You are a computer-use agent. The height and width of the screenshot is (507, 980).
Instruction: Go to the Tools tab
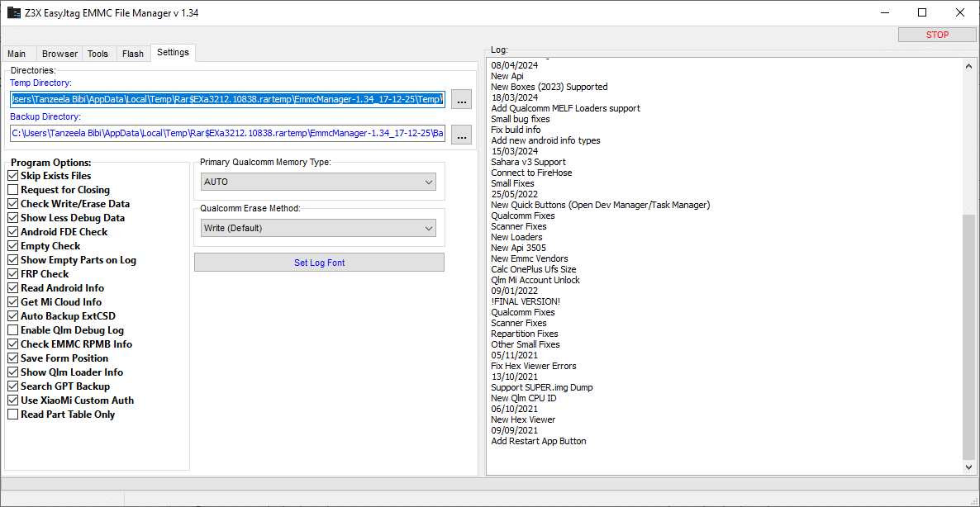(98, 54)
